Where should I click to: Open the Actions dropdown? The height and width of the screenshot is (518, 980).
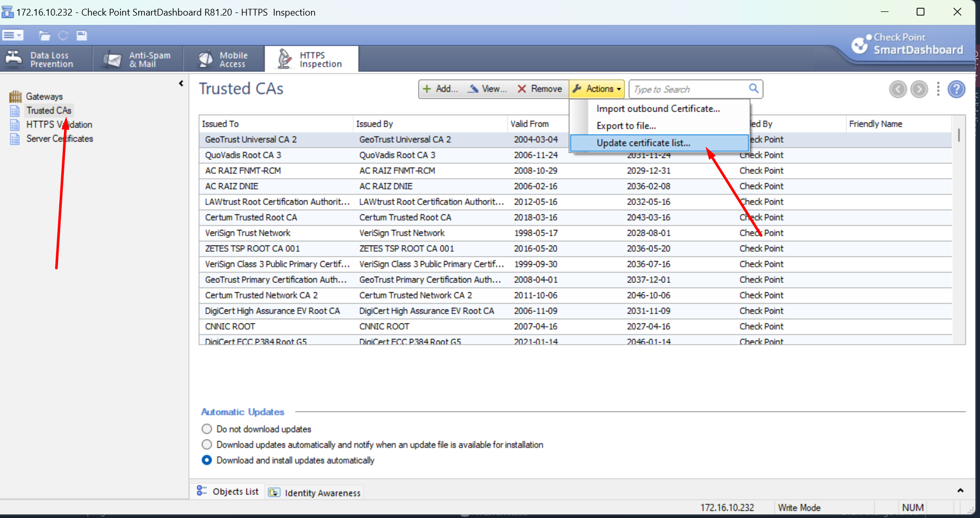click(596, 89)
